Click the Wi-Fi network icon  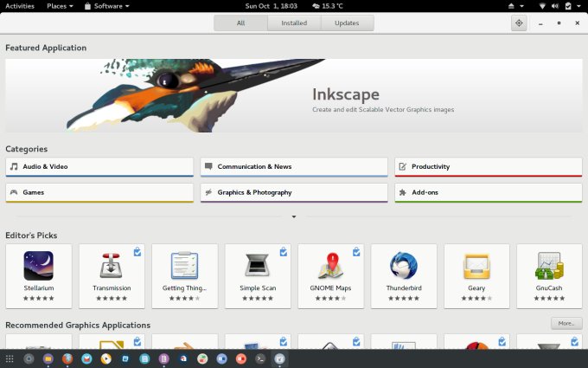pos(542,6)
